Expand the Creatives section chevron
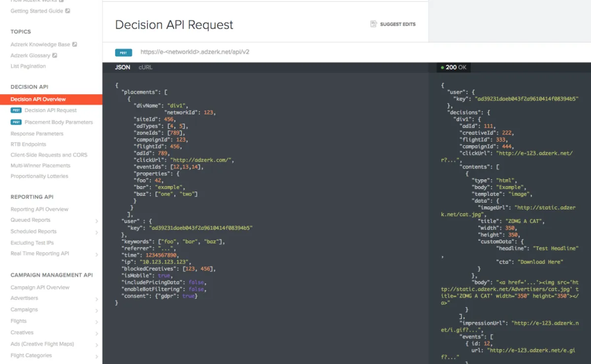The image size is (591, 364). point(97,333)
